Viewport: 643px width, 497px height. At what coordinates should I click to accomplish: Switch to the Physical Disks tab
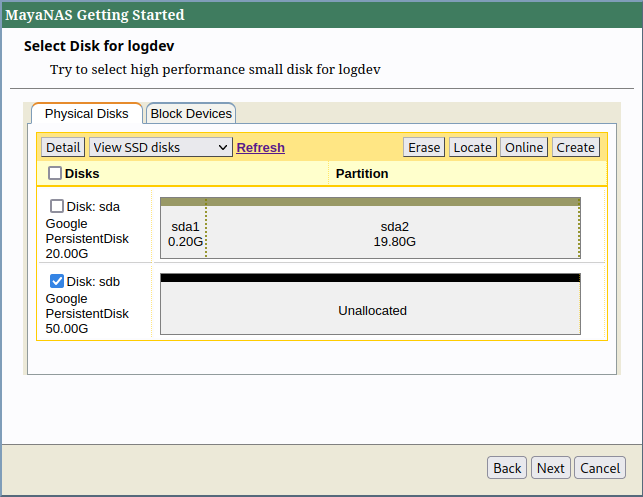[x=87, y=114]
